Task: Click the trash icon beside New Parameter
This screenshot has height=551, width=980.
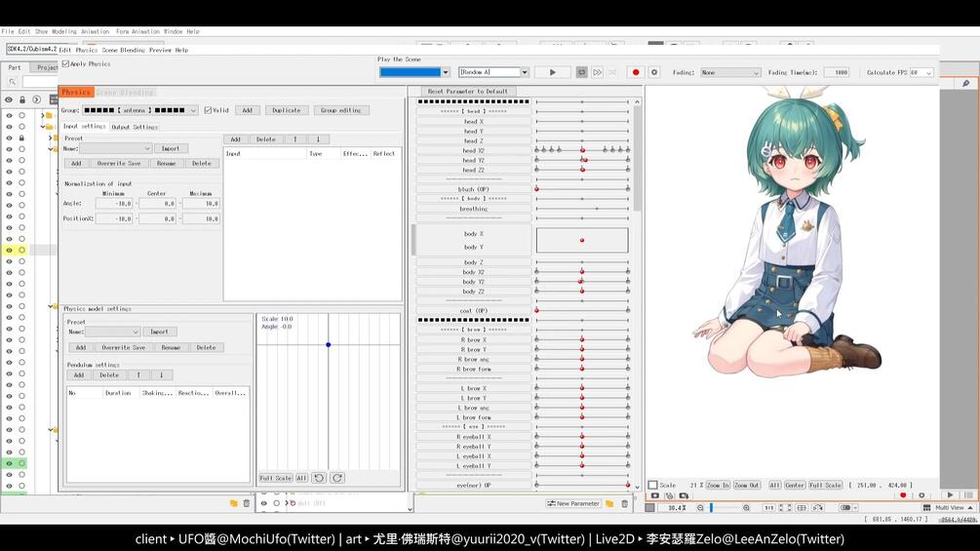Action: 624,503
